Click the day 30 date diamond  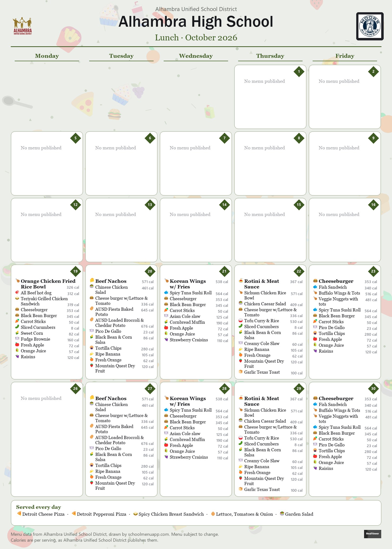(373, 388)
